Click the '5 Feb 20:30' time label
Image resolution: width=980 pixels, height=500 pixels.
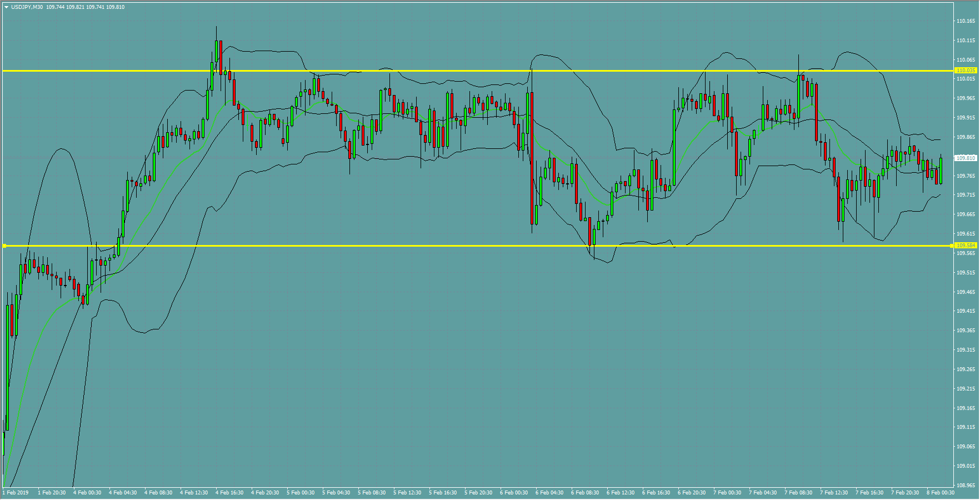click(x=478, y=493)
